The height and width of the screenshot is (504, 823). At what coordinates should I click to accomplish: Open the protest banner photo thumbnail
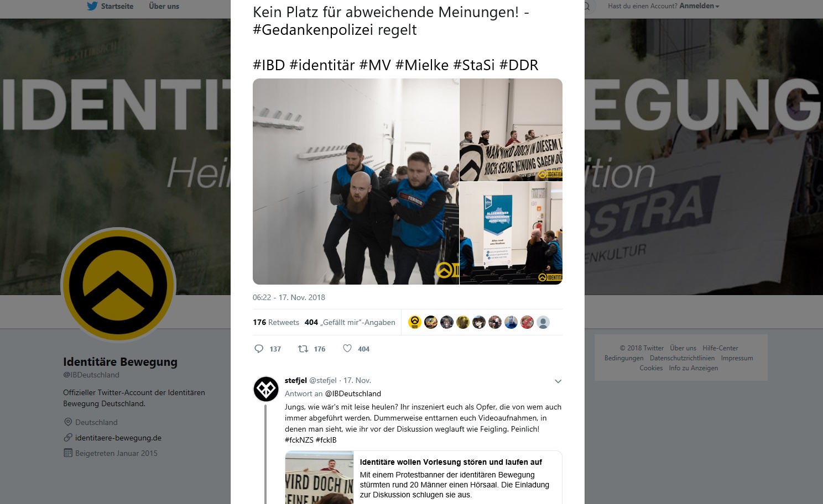511,130
